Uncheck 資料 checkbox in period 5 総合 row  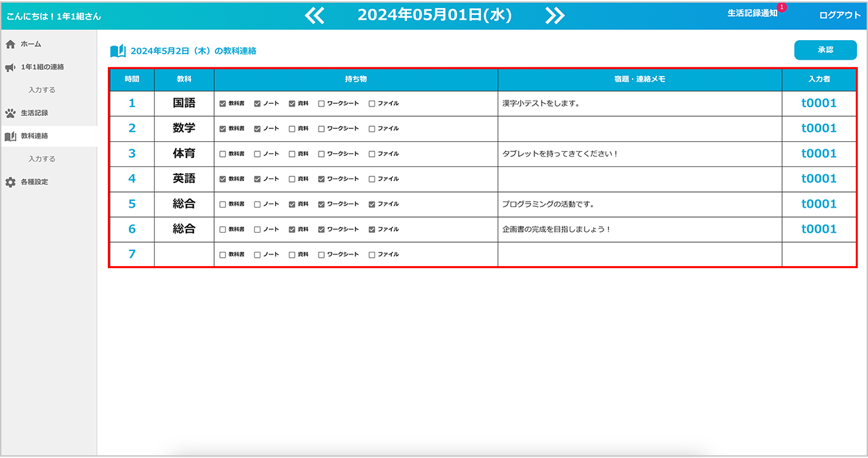pos(292,204)
